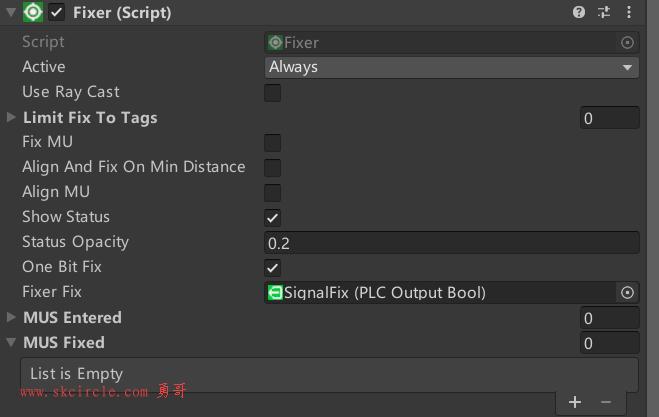Open the Fixer preset settings icon
The width and height of the screenshot is (659, 417).
coord(604,12)
